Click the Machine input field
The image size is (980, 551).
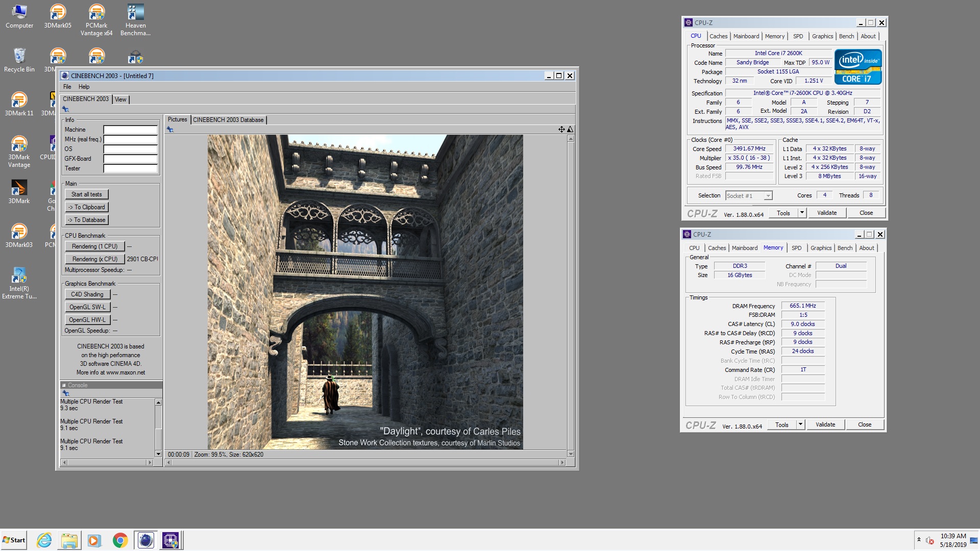(131, 130)
